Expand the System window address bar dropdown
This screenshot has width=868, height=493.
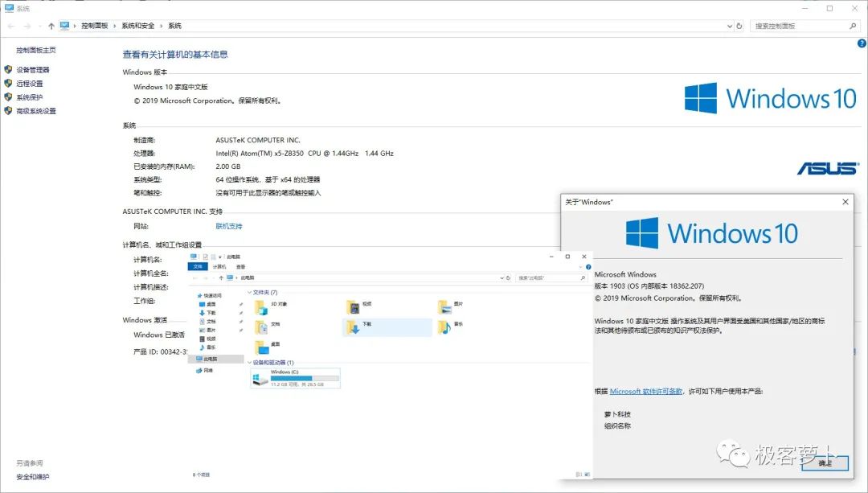click(730, 26)
